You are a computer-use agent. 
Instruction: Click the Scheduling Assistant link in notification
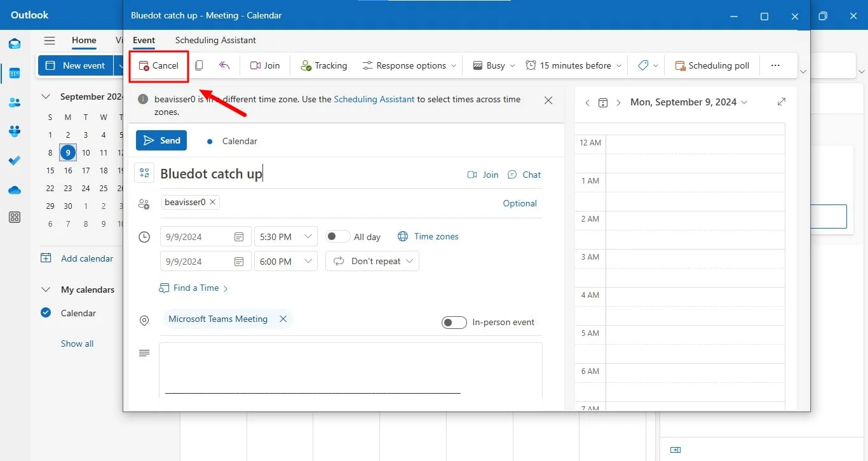[374, 99]
